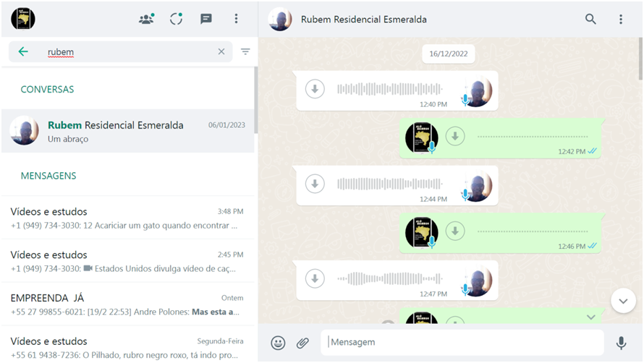Download the sent 12:46 PM voice message
Screen dimensions: 644x363
click(x=455, y=231)
